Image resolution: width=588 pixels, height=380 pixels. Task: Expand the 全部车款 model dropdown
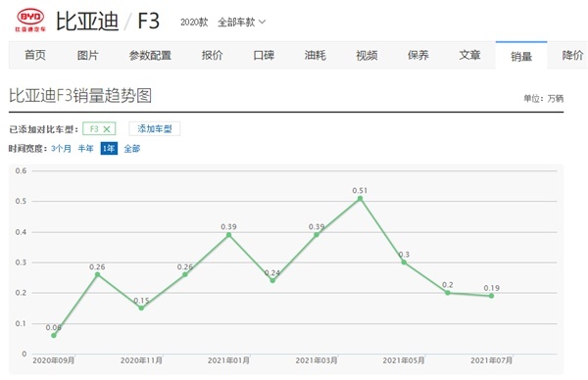(241, 23)
